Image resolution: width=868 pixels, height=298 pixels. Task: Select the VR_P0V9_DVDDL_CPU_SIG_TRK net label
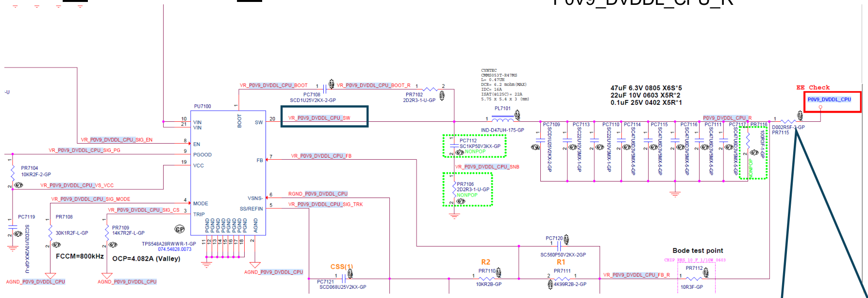point(325,204)
